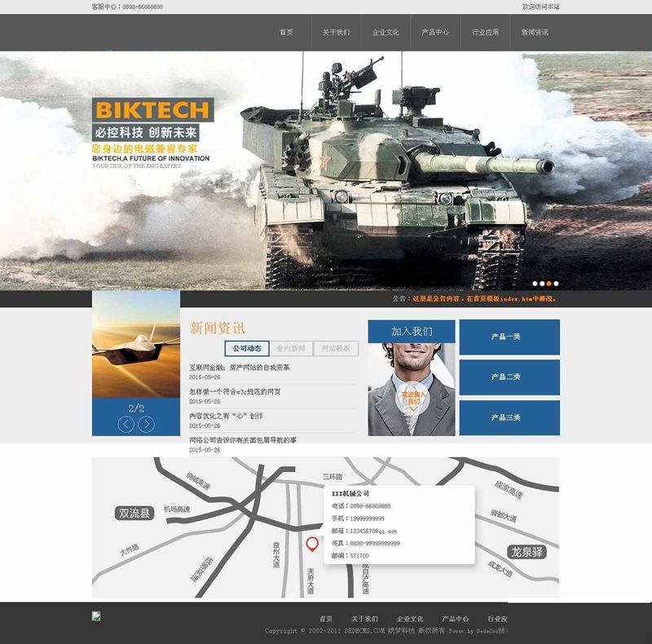The width and height of the screenshot is (652, 644).
Task: Click the 双流县 label on the map
Action: coord(134,513)
